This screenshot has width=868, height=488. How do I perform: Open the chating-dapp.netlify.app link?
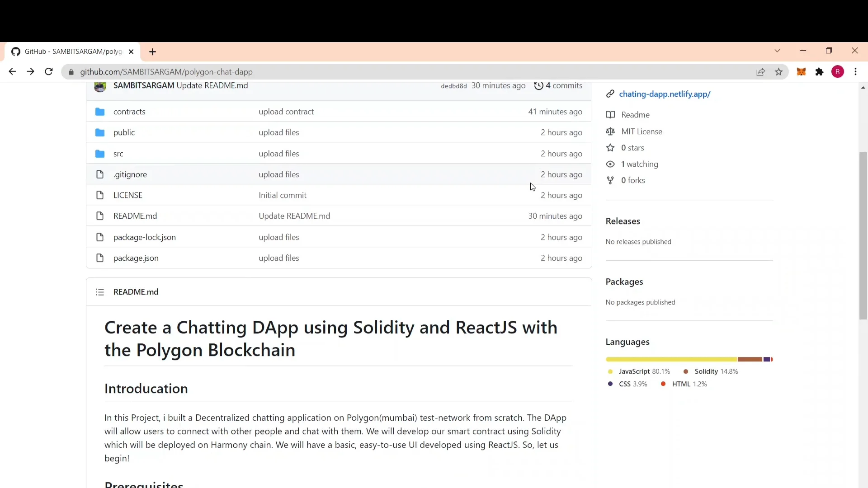pyautogui.click(x=664, y=94)
